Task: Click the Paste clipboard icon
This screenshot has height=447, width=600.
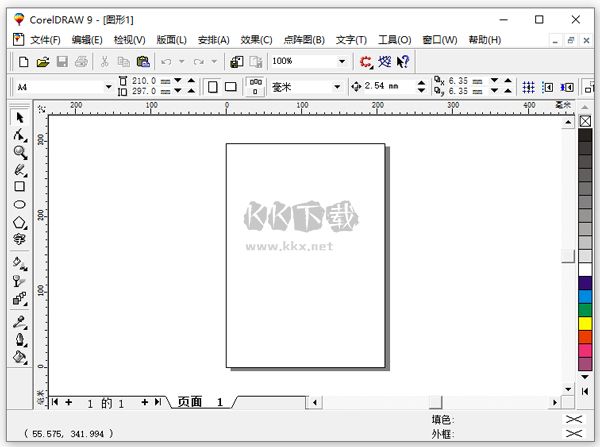Action: tap(143, 62)
